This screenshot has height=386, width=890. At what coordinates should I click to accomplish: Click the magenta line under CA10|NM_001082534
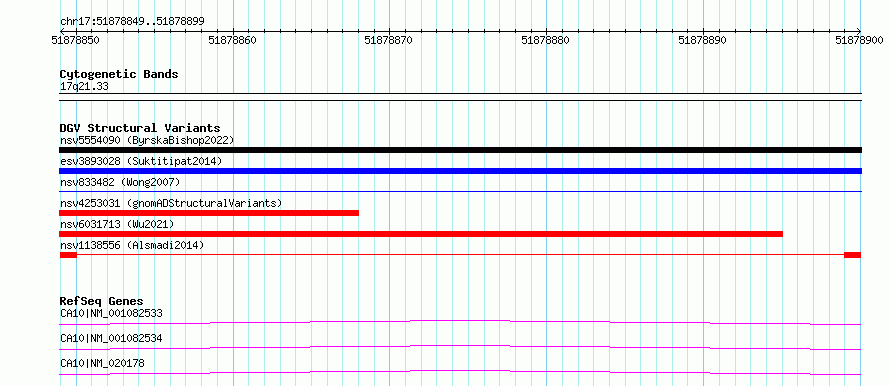[460, 347]
